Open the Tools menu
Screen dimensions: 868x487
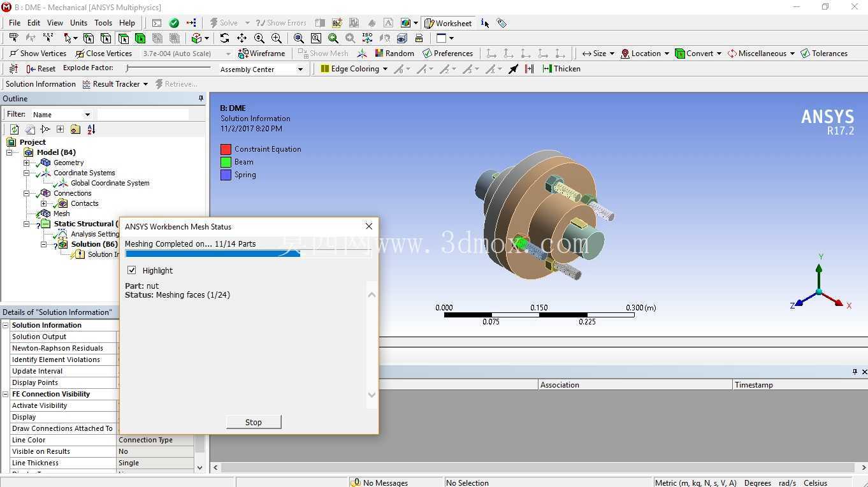pyautogui.click(x=103, y=23)
